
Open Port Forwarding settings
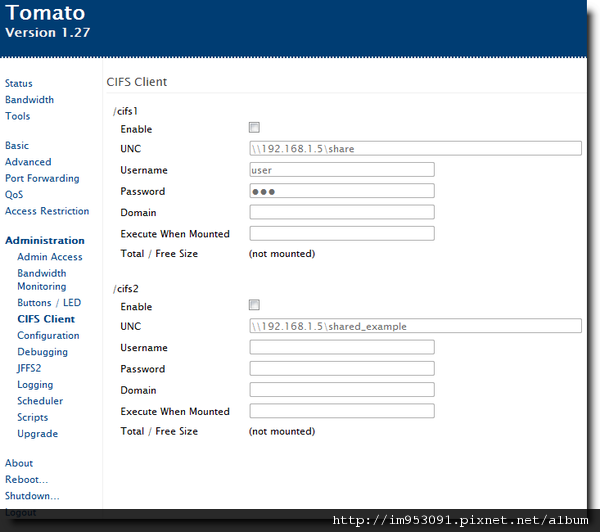pos(42,178)
